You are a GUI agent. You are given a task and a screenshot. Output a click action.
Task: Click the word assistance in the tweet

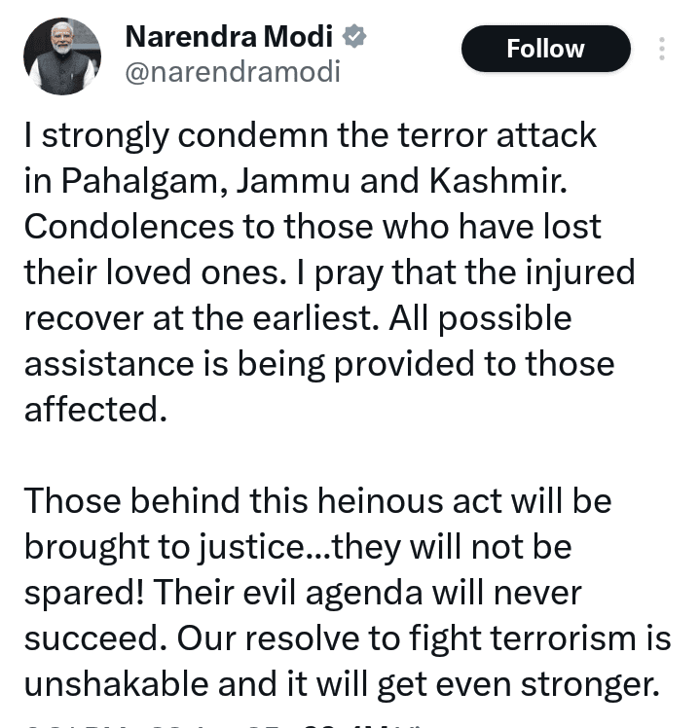pyautogui.click(x=109, y=364)
